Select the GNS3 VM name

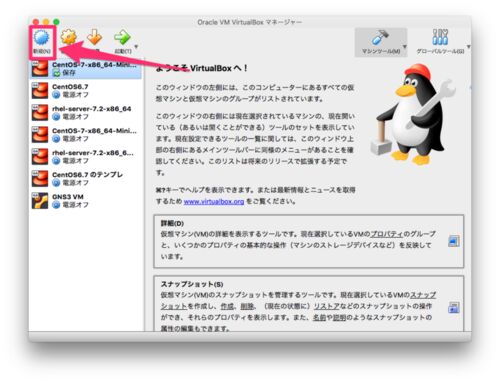pyautogui.click(x=68, y=197)
